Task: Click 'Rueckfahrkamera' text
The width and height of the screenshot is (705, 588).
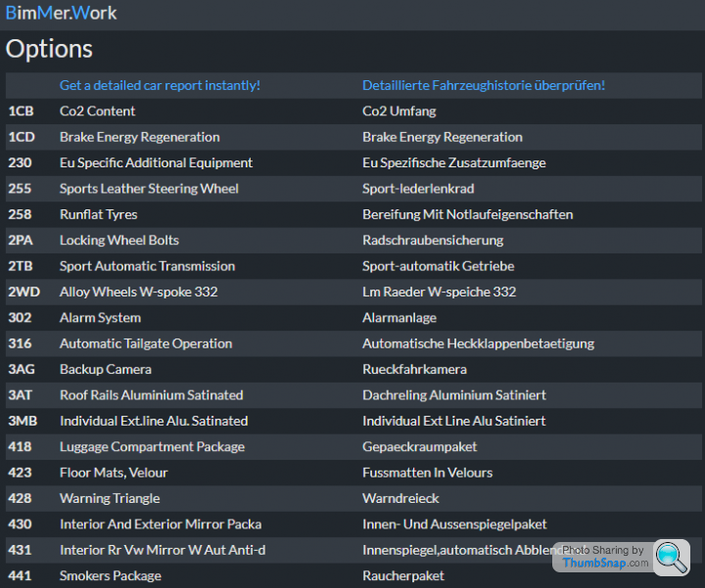Action: coord(414,369)
